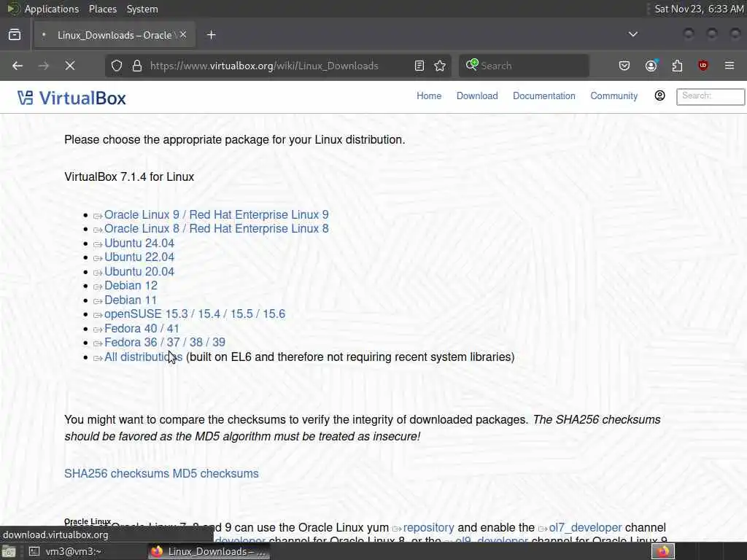Download the Debian 11 package

[x=130, y=300]
